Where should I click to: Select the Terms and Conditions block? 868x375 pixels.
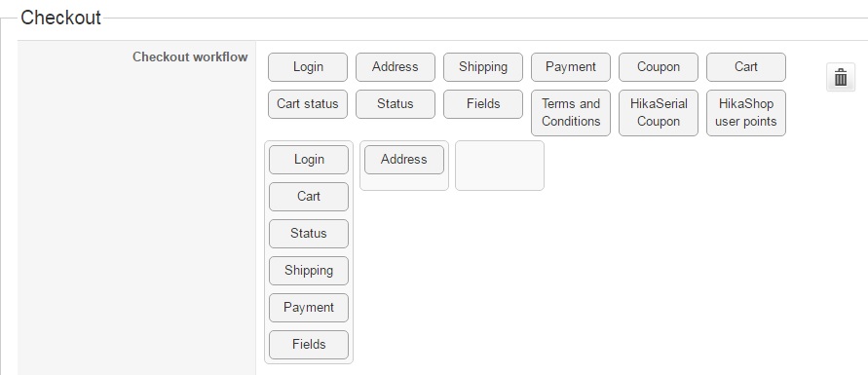pyautogui.click(x=571, y=113)
